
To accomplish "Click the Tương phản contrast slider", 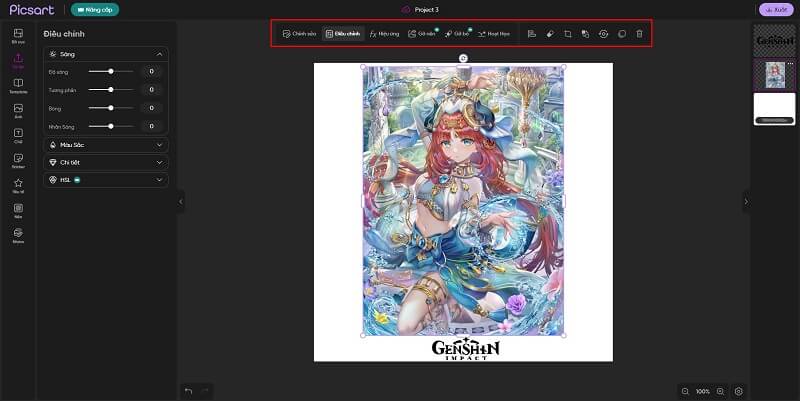I will point(111,90).
